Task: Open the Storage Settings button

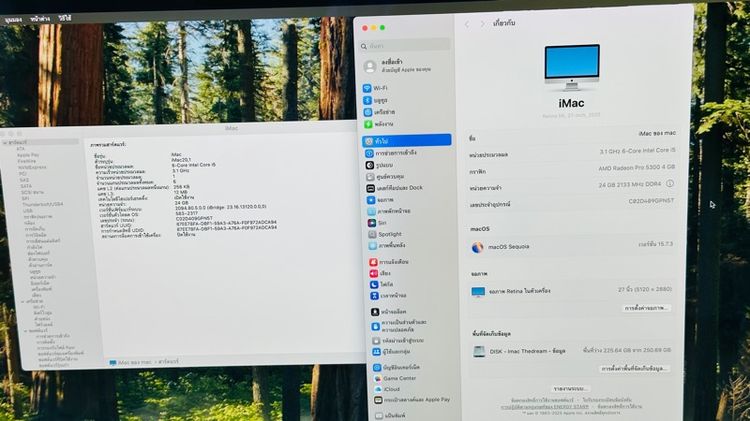Action: (x=634, y=369)
